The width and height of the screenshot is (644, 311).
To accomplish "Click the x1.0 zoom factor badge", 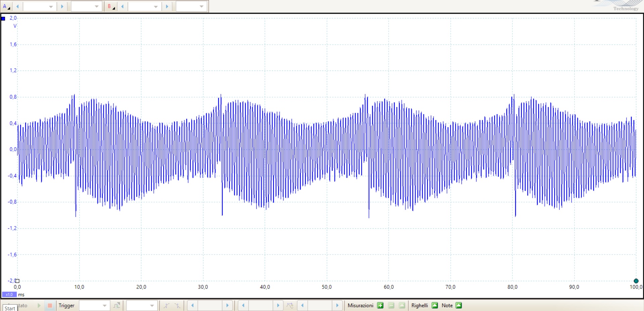I will tap(9, 295).
